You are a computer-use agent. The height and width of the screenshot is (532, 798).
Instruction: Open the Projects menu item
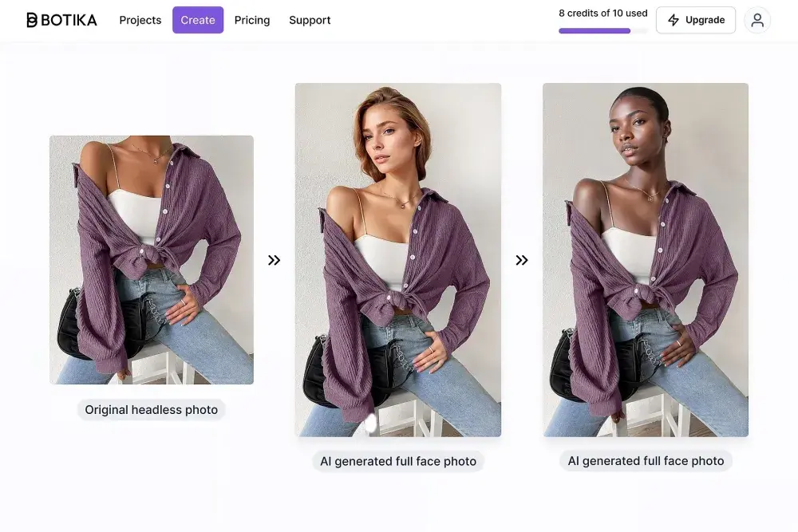pyautogui.click(x=140, y=20)
